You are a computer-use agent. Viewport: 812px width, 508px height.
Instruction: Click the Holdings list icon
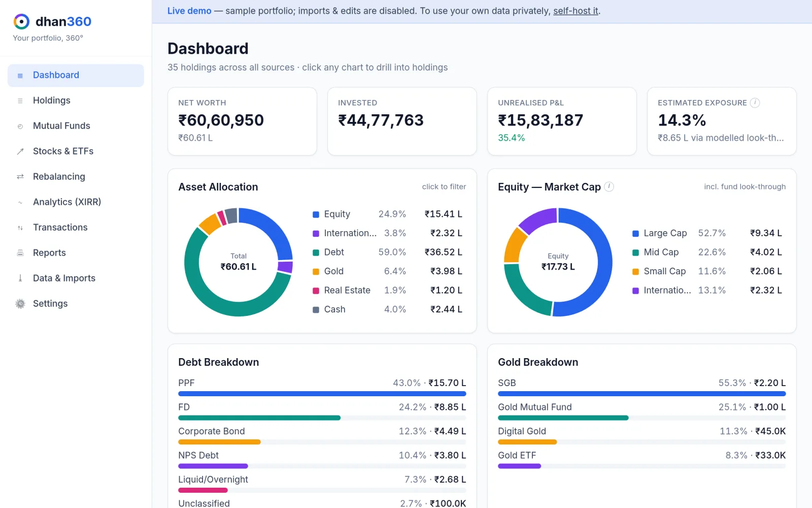20,101
